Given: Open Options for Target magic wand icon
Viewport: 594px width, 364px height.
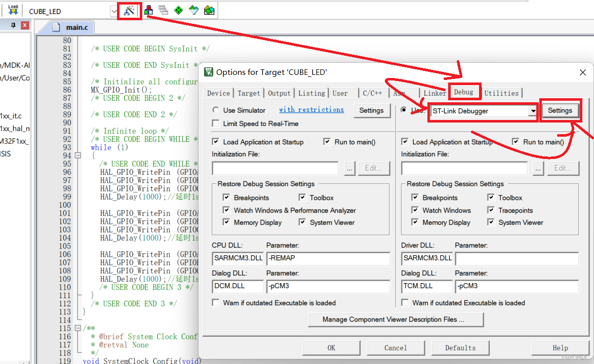Looking at the screenshot, I should pos(129,11).
